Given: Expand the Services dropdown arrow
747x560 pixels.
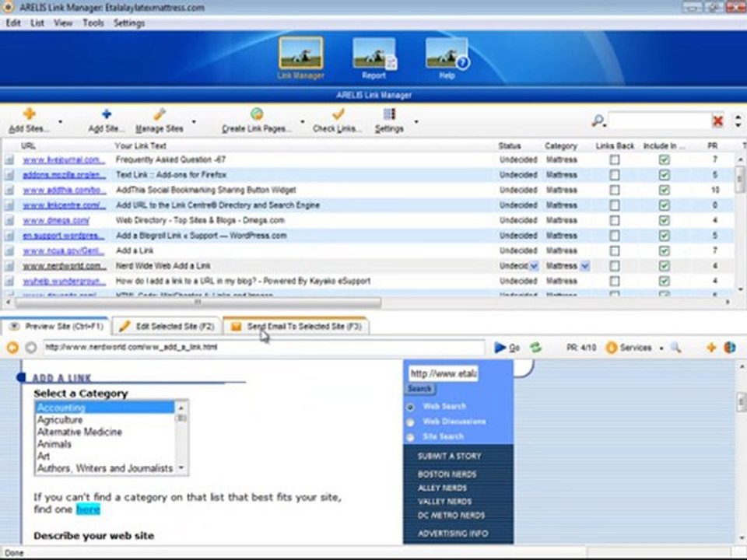Looking at the screenshot, I should click(661, 348).
